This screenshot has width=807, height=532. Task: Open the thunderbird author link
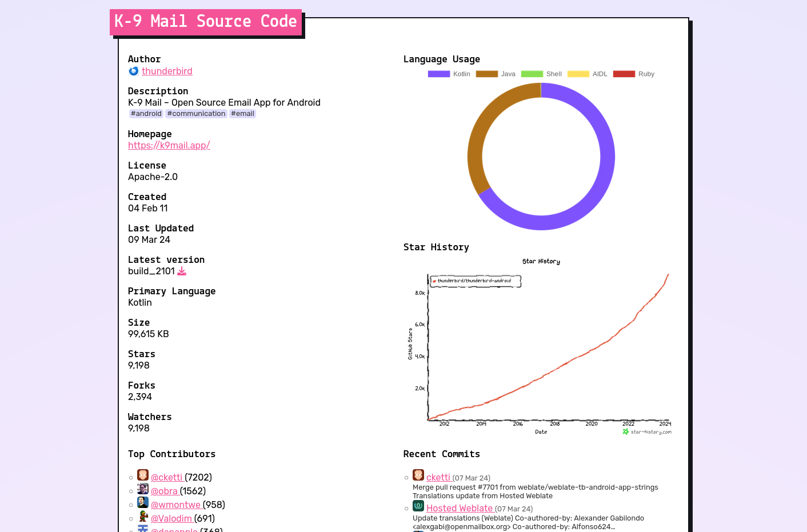click(167, 71)
